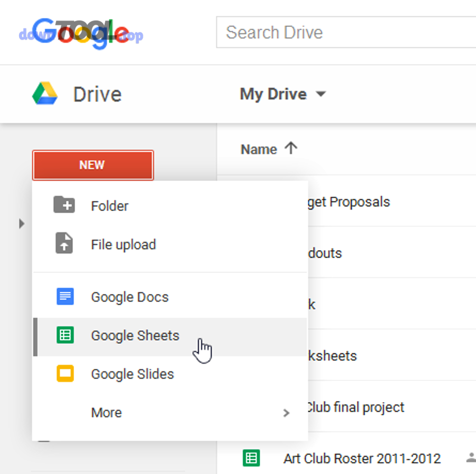Image resolution: width=476 pixels, height=474 pixels.
Task: Click the sort direction arrow next to Name
Action: pyautogui.click(x=291, y=149)
